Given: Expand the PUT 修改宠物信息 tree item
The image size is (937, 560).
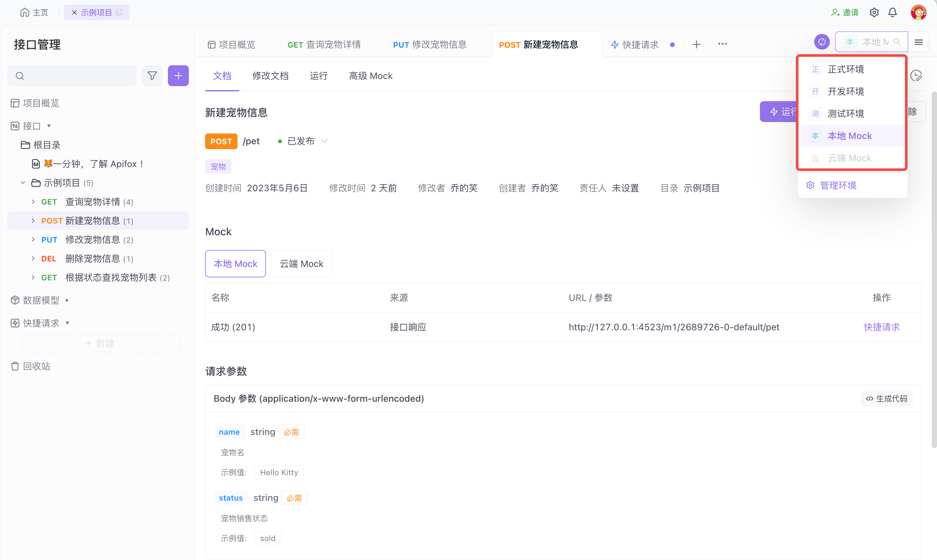Looking at the screenshot, I should pos(33,240).
